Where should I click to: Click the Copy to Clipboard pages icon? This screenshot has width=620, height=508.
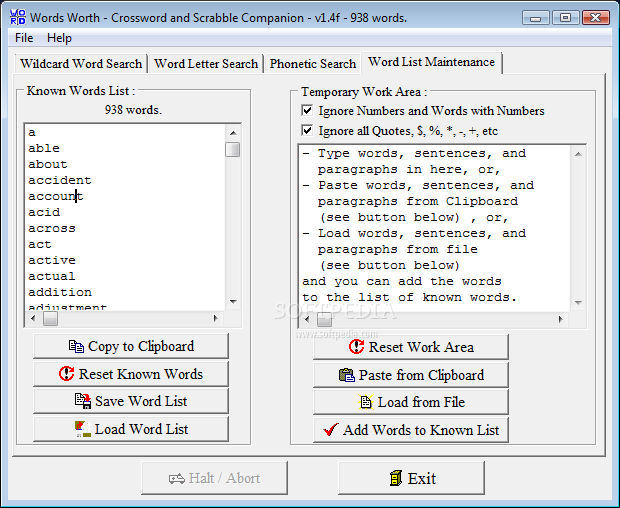click(76, 346)
